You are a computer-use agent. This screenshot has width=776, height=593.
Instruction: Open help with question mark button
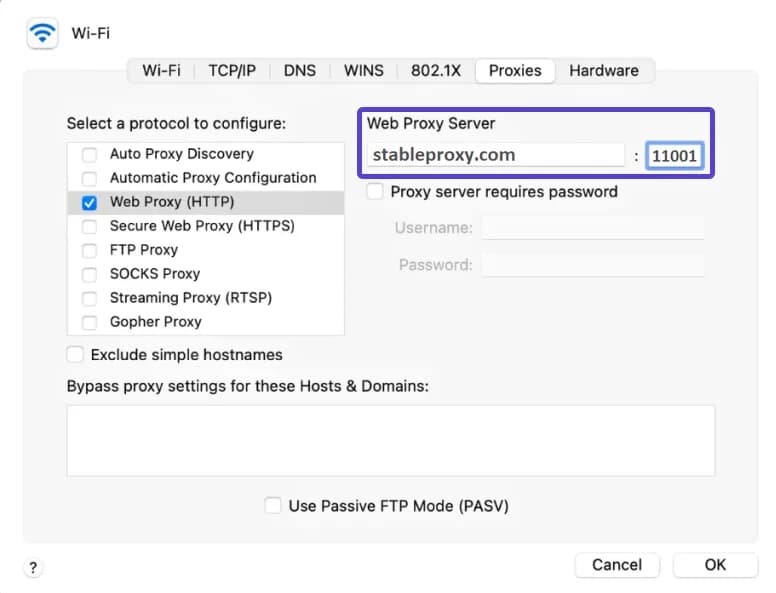[x=34, y=567]
